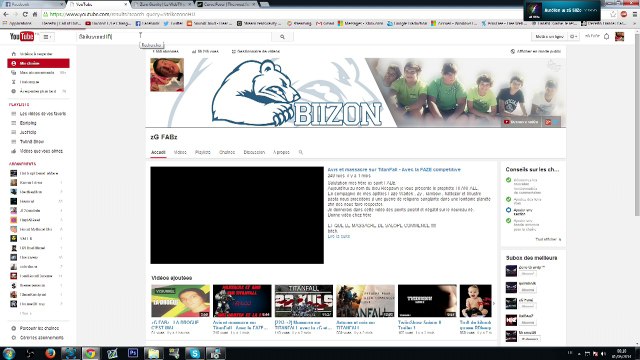The image size is (640, 360).
Task: Switch to the 'Vidéos' channel tab
Action: tap(180, 152)
